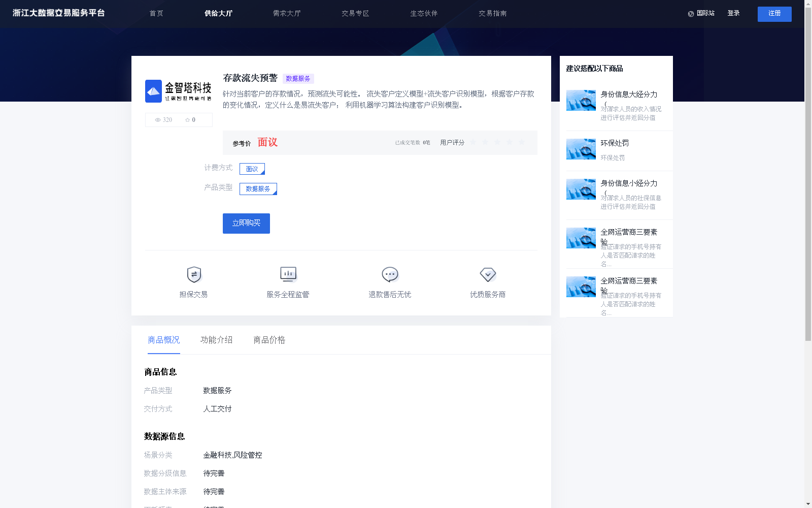Click the page vertical scrollbar thumb
Screen dimensions: 812x508
pos(808,174)
